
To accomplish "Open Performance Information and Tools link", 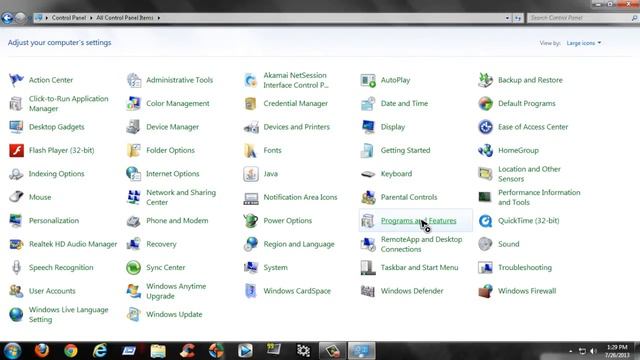I will pyautogui.click(x=539, y=197).
